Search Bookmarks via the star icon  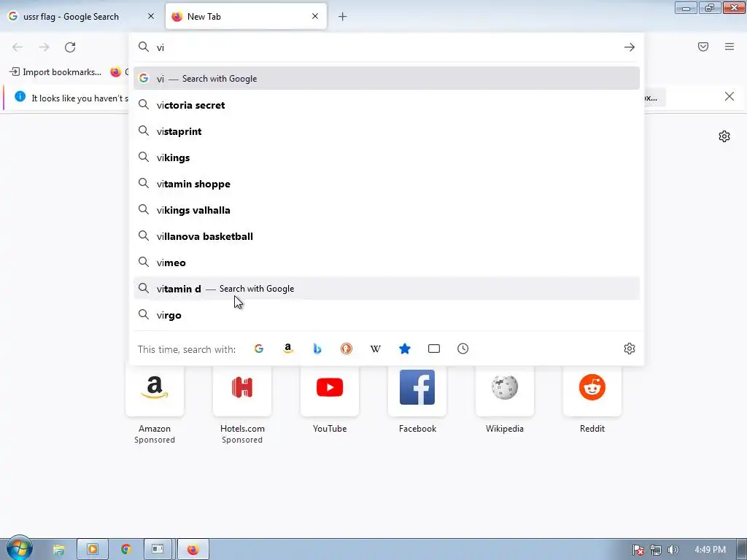(404, 349)
